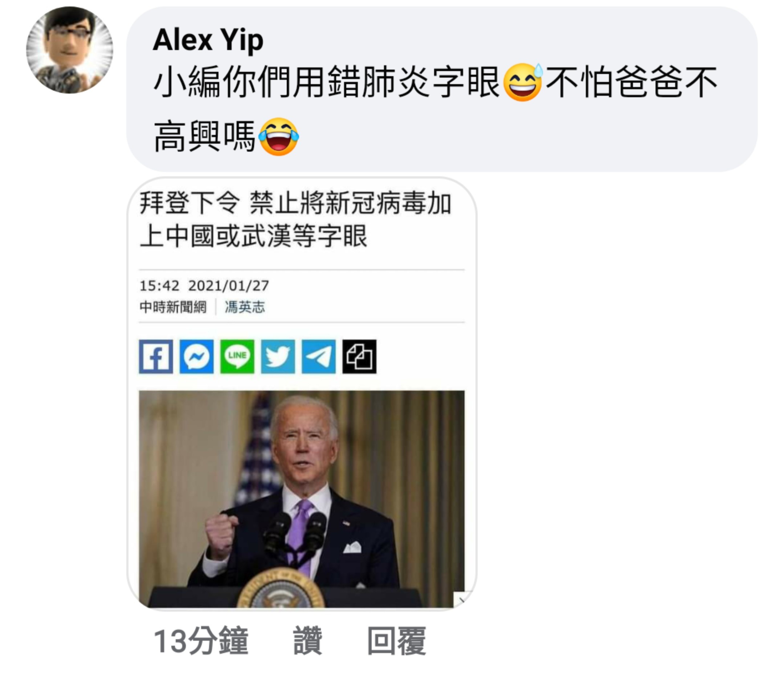The height and width of the screenshot is (693, 784).
Task: Select the Telegram paper-plane share icon
Action: (319, 356)
